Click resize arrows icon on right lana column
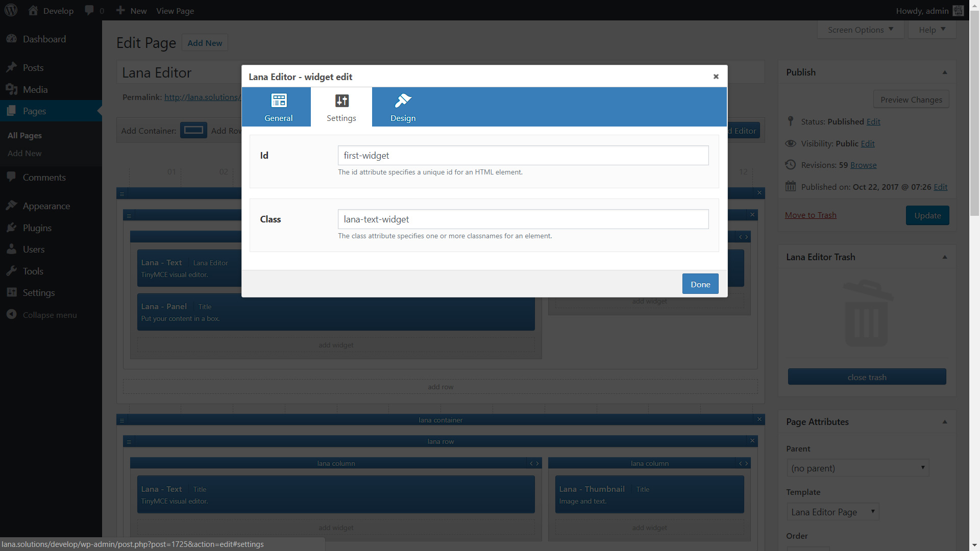The height and width of the screenshot is (551, 980). (743, 463)
